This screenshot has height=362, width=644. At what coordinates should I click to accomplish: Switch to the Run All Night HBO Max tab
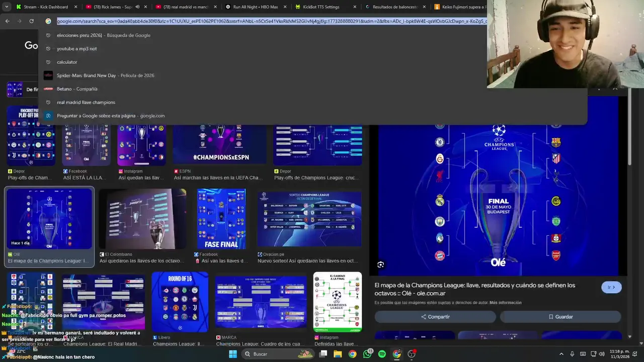coord(256,7)
